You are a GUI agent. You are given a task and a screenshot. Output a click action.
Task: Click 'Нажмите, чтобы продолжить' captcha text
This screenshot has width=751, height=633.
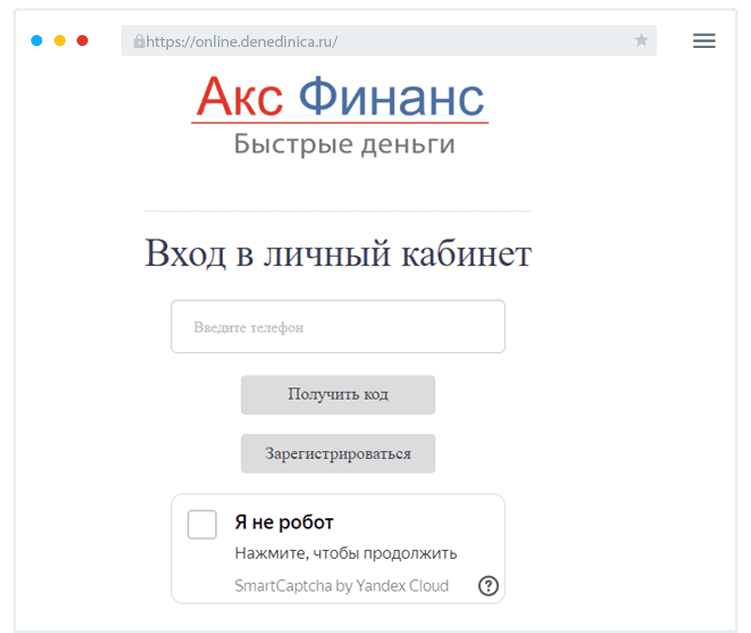(x=346, y=554)
